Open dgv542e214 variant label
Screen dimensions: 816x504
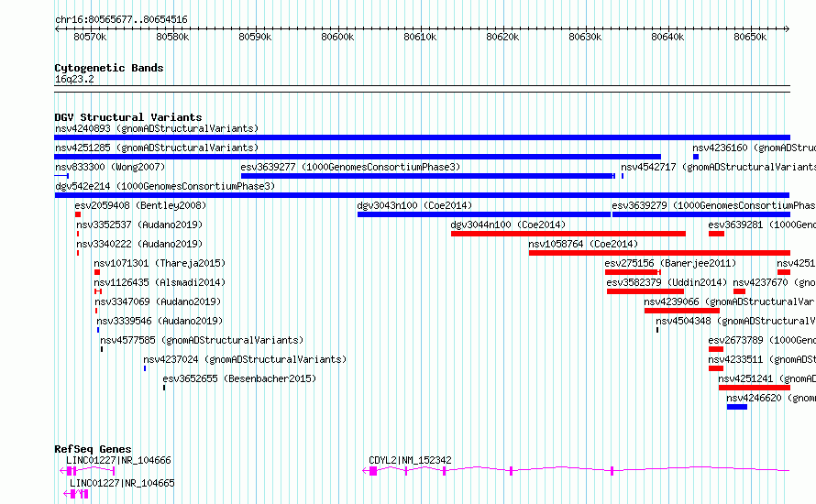(x=165, y=186)
